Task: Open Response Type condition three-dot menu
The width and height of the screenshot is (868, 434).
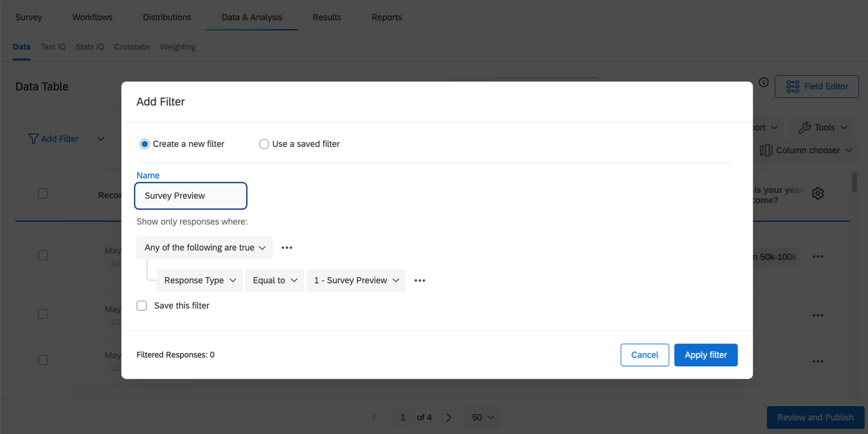Action: 420,280
